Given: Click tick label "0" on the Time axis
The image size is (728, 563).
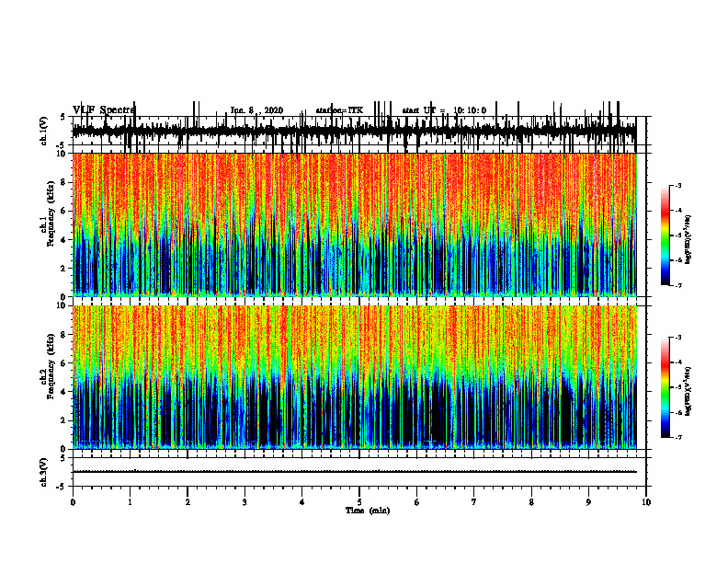Looking at the screenshot, I should [73, 502].
